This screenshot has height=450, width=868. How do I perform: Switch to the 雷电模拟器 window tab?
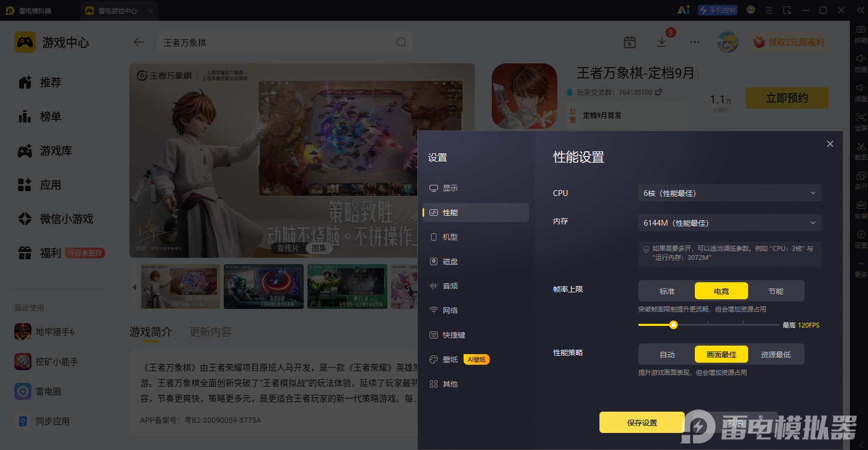click(x=29, y=11)
